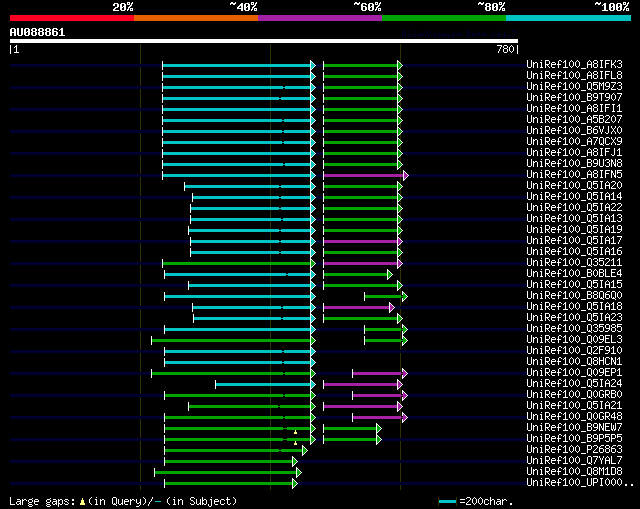Click the orange ~40% identity legend segment
This screenshot has height=509, width=640.
[196, 18]
